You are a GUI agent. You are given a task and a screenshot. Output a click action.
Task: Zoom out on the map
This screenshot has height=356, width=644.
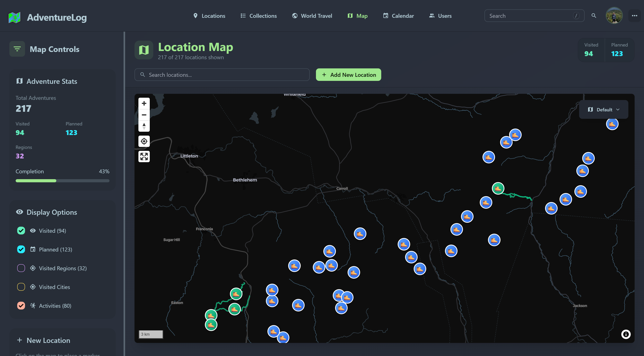pyautogui.click(x=144, y=115)
